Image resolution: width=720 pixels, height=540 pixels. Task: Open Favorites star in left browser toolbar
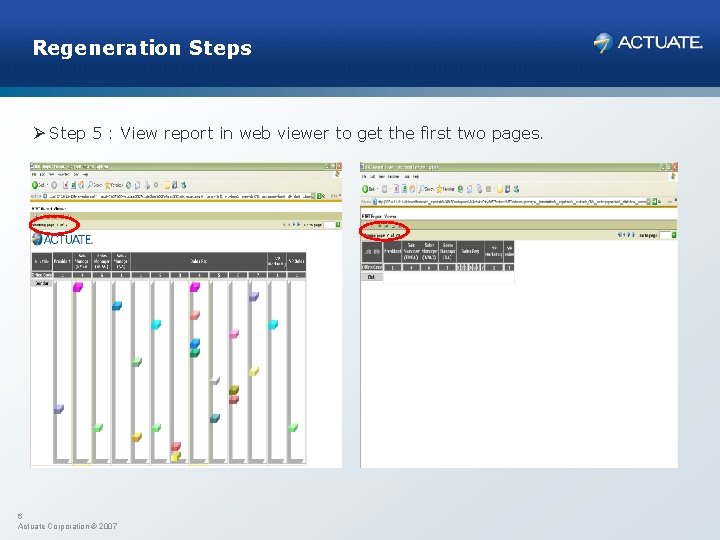114,185
